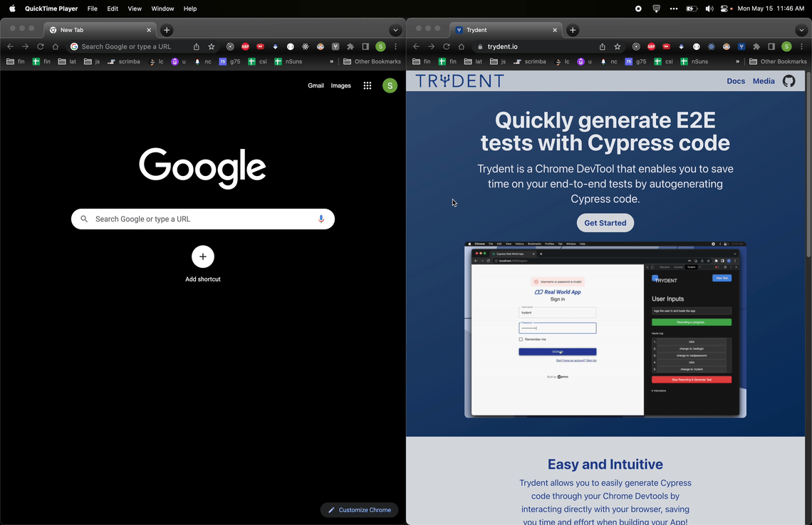Reload the New Tab page in the left window

[41, 46]
